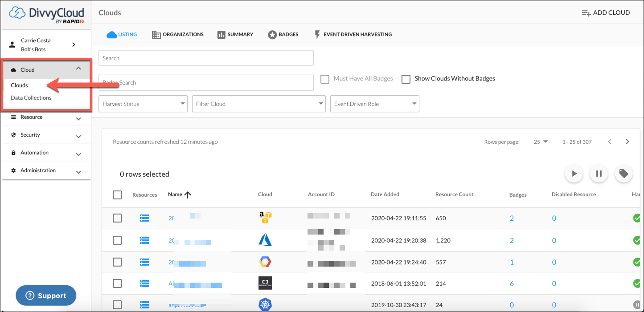Sort by the Name column header
Image resolution: width=644 pixels, height=312 pixels.
click(180, 194)
